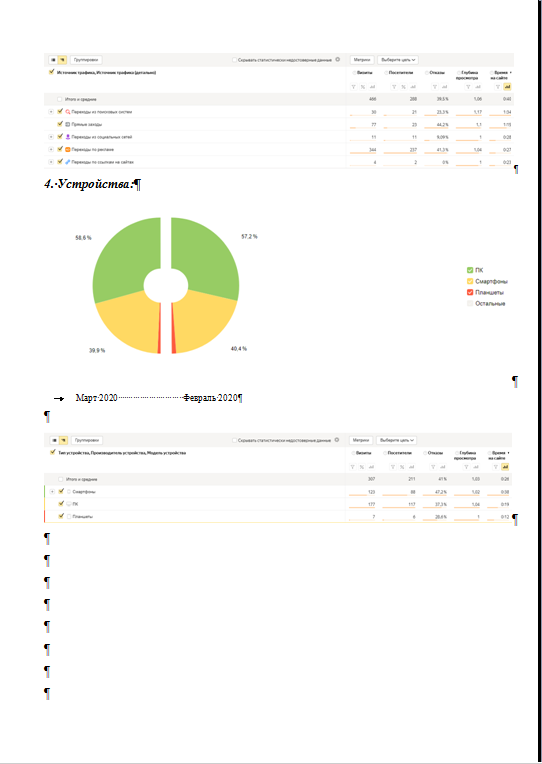Expand the social networks traffic row

[x=51, y=137]
